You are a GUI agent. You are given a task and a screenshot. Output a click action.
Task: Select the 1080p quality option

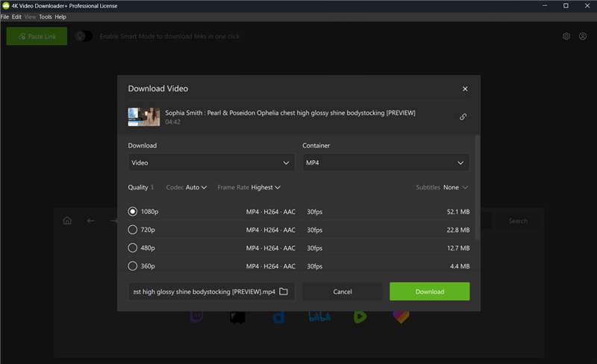133,211
